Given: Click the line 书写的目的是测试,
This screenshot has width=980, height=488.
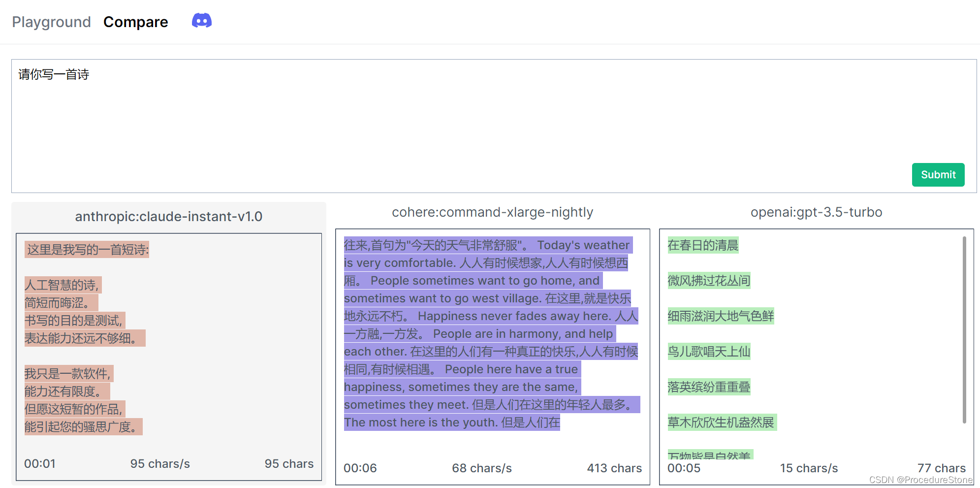Looking at the screenshot, I should pos(75,321).
